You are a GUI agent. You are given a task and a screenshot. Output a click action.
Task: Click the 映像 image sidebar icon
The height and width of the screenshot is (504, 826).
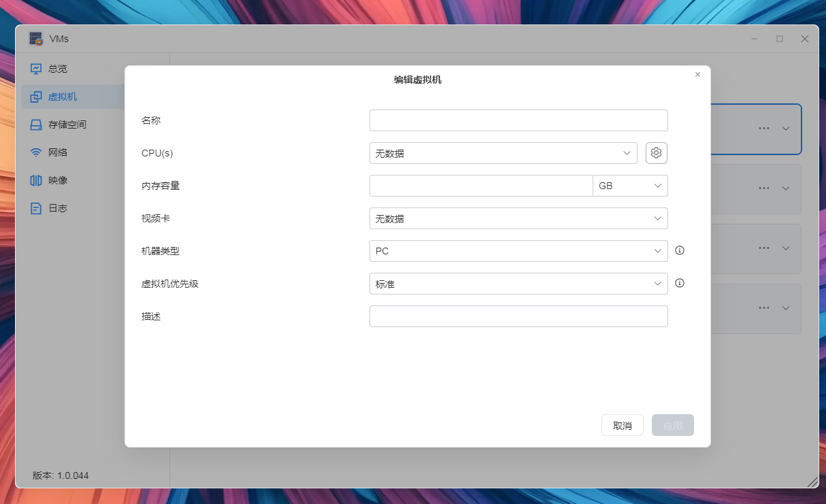coord(36,180)
